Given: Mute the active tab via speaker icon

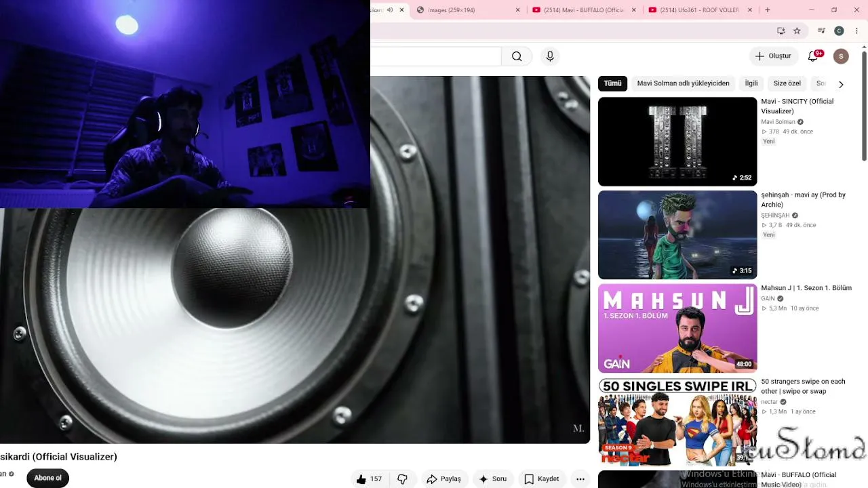Looking at the screenshot, I should [390, 10].
